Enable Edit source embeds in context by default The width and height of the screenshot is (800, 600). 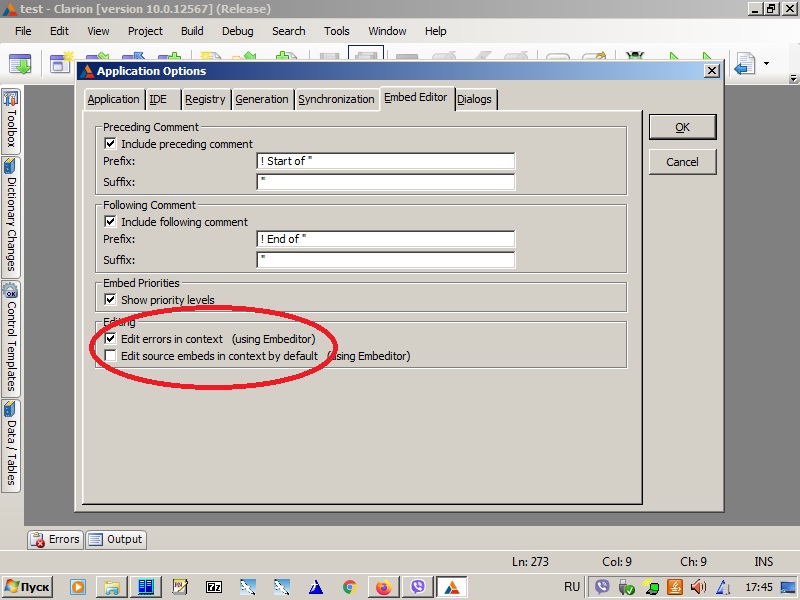pos(111,356)
